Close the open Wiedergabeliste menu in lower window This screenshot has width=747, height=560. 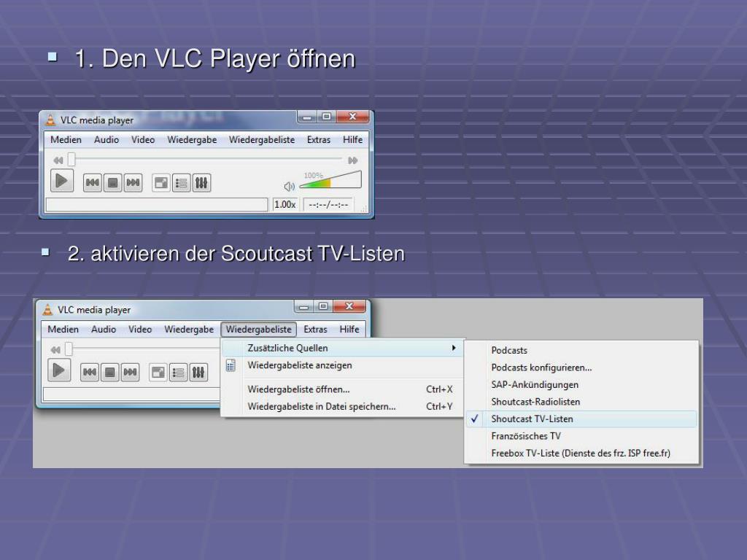pos(259,329)
